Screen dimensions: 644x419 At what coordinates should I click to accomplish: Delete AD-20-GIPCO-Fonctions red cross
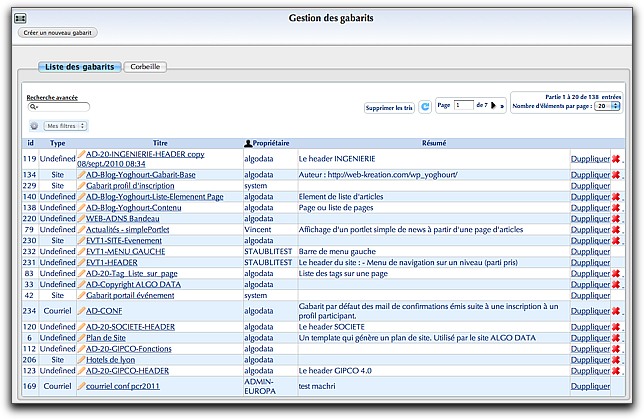coord(616,349)
